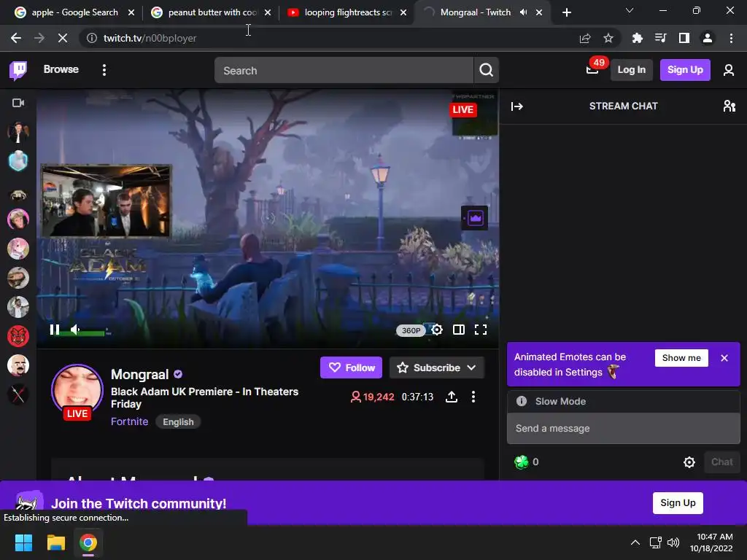Open the blue ghost channel avatar
747x560 pixels.
tap(18, 161)
